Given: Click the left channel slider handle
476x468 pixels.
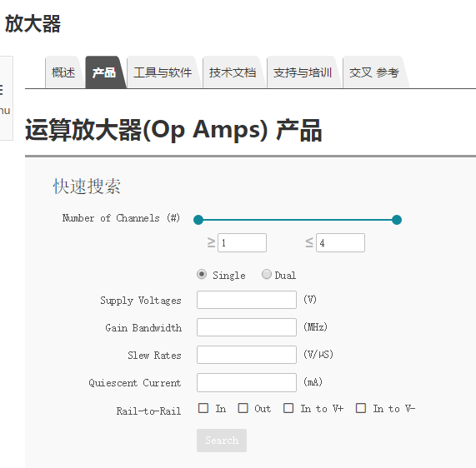Looking at the screenshot, I should 198,220.
